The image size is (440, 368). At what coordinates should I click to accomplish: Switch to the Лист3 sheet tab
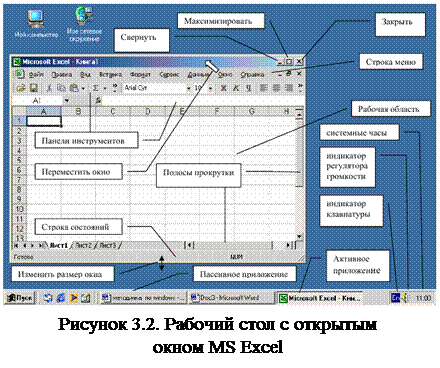tap(107, 246)
